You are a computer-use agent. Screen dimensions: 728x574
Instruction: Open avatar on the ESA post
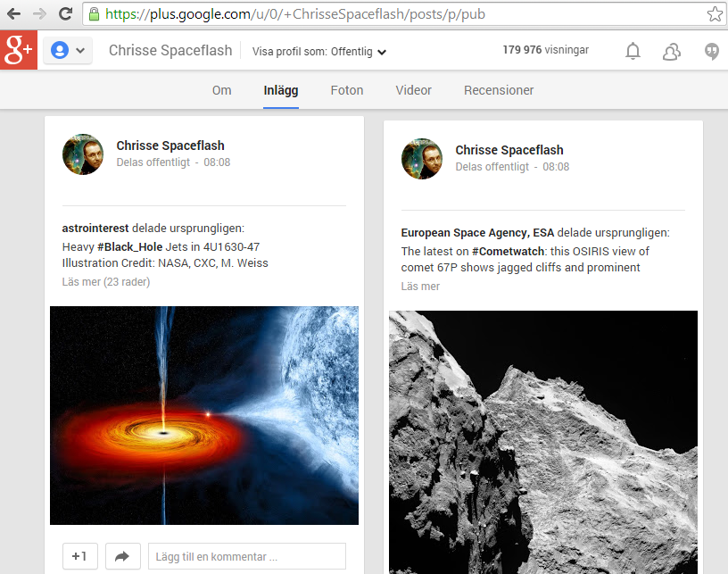pos(422,159)
